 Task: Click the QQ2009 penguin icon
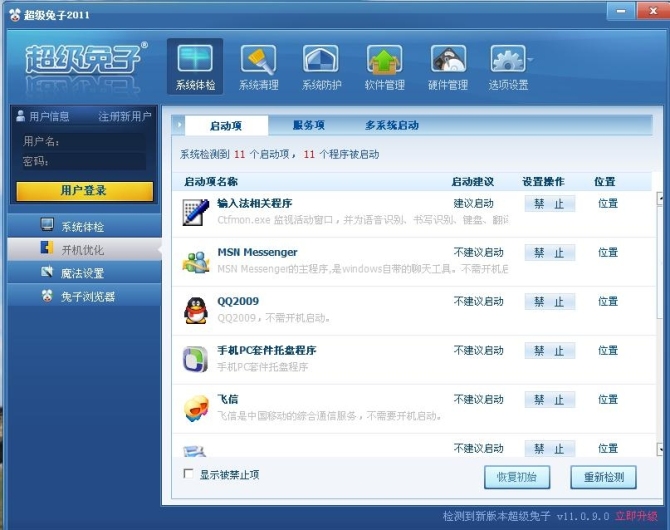(196, 310)
